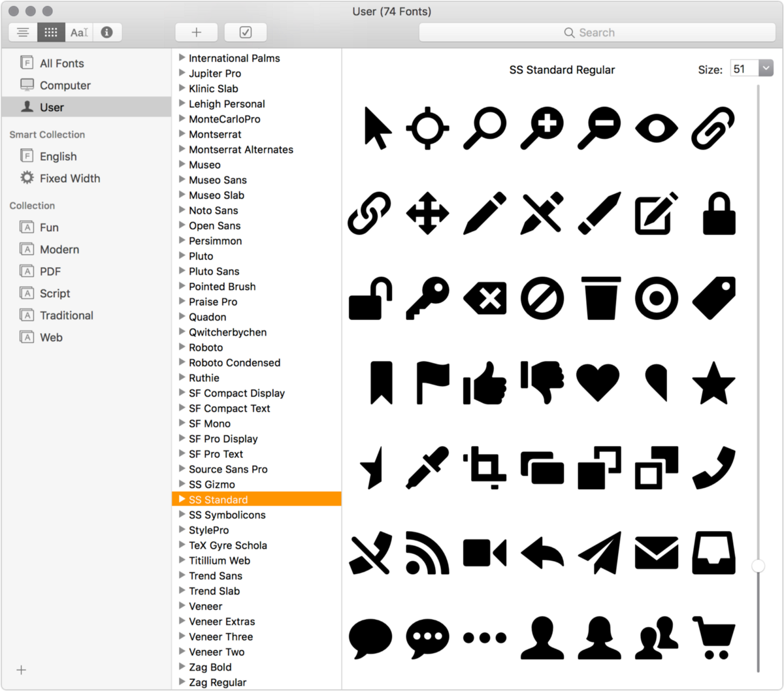
Task: Expand the SS Standard font entry
Action: (182, 499)
